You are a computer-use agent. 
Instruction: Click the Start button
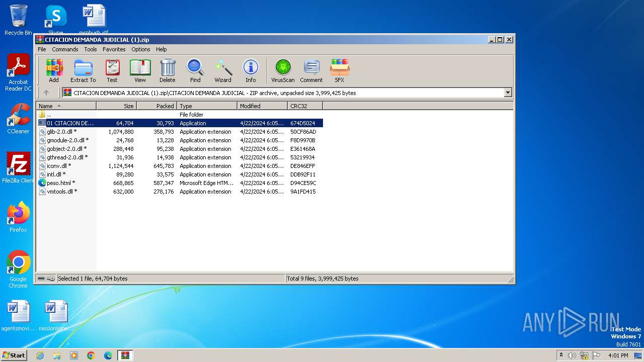point(14,355)
